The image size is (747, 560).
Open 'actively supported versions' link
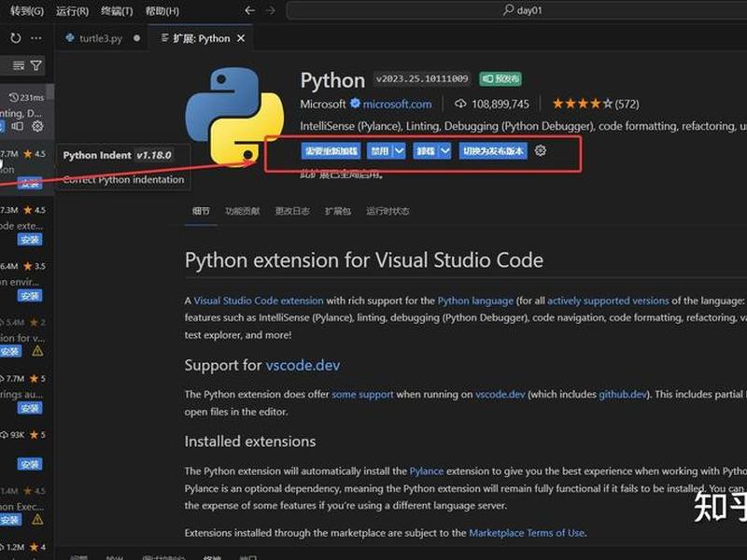(608, 301)
